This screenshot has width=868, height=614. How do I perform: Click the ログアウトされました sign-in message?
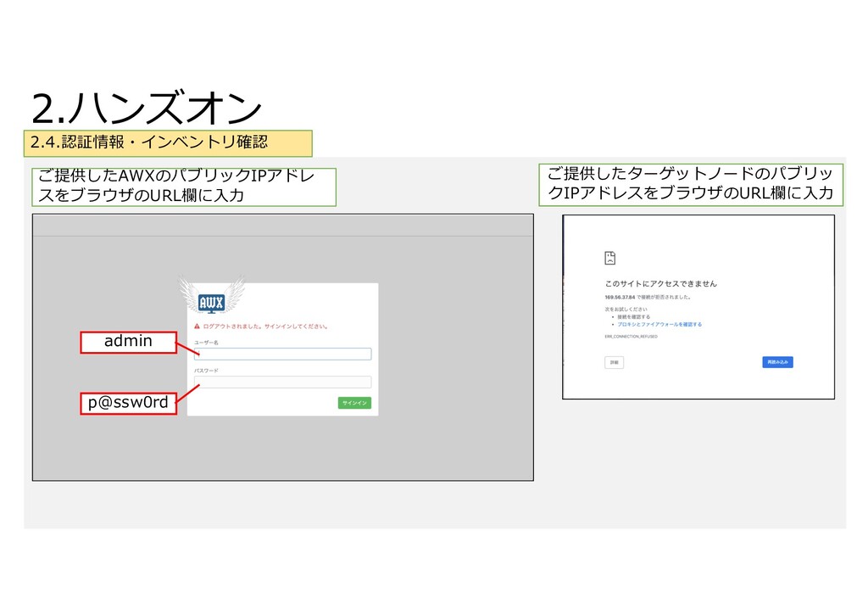click(x=265, y=327)
